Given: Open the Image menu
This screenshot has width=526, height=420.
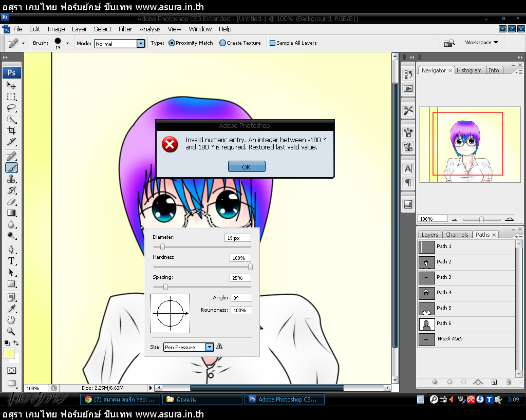Looking at the screenshot, I should coord(56,29).
